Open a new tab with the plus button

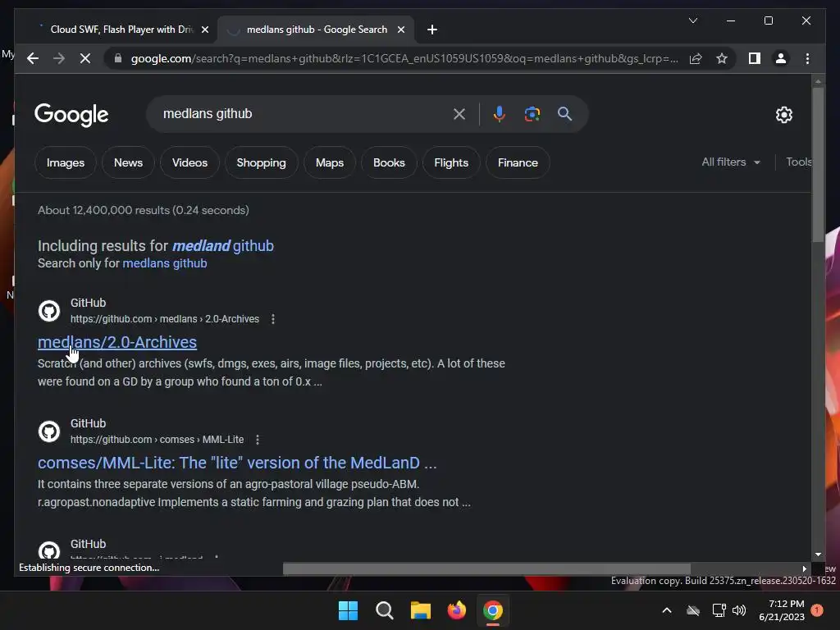pyautogui.click(x=432, y=30)
